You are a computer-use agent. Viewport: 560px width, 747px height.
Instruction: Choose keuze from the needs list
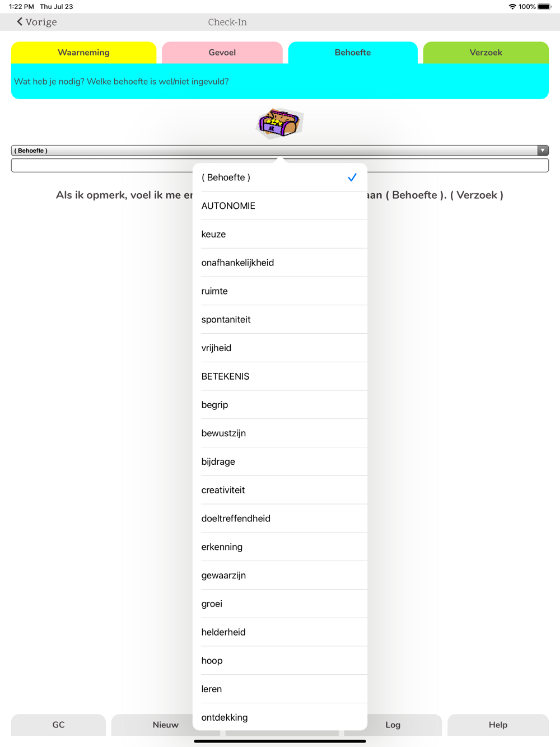coord(279,234)
